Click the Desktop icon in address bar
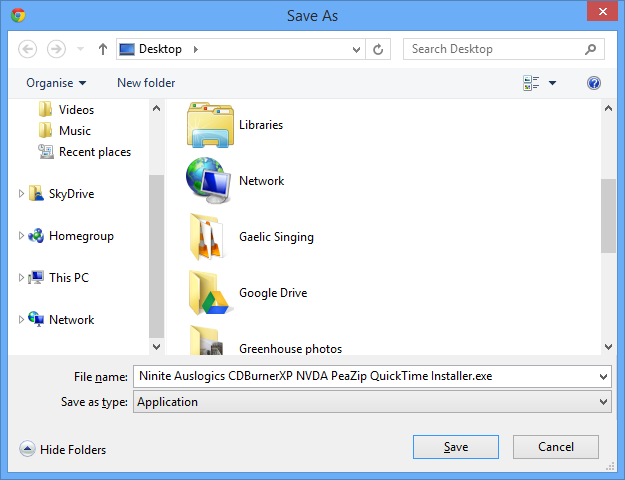The height and width of the screenshot is (480, 625). click(x=127, y=49)
